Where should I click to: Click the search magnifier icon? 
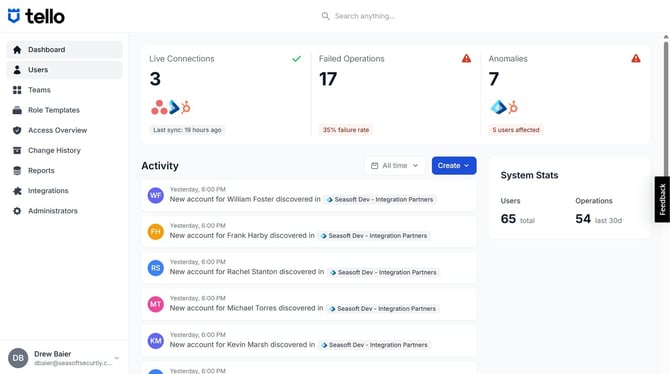pos(326,16)
